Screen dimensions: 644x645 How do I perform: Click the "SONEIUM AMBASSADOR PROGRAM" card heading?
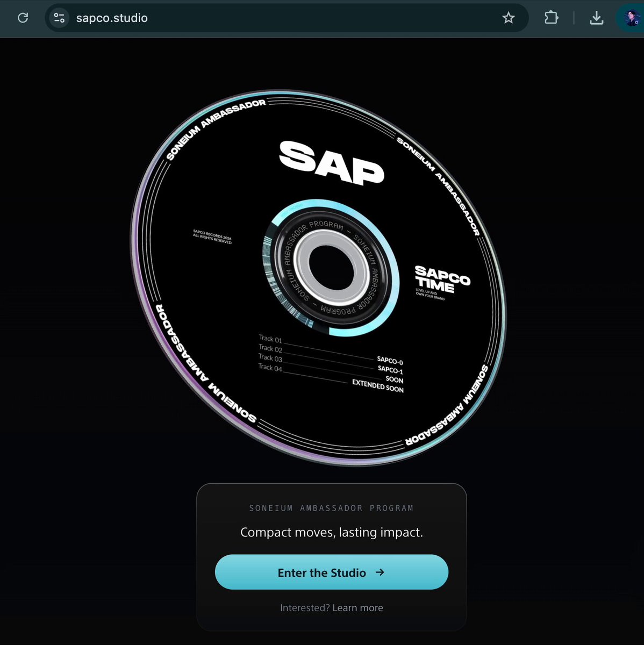tap(332, 508)
